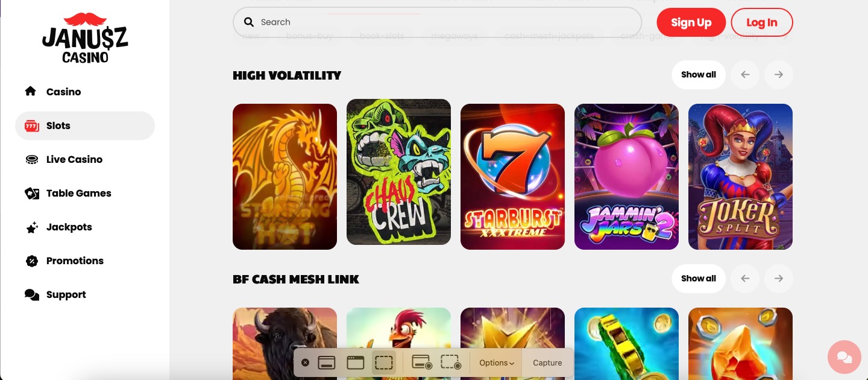The width and height of the screenshot is (868, 380).
Task: Choose capture selected window mode
Action: coord(356,363)
